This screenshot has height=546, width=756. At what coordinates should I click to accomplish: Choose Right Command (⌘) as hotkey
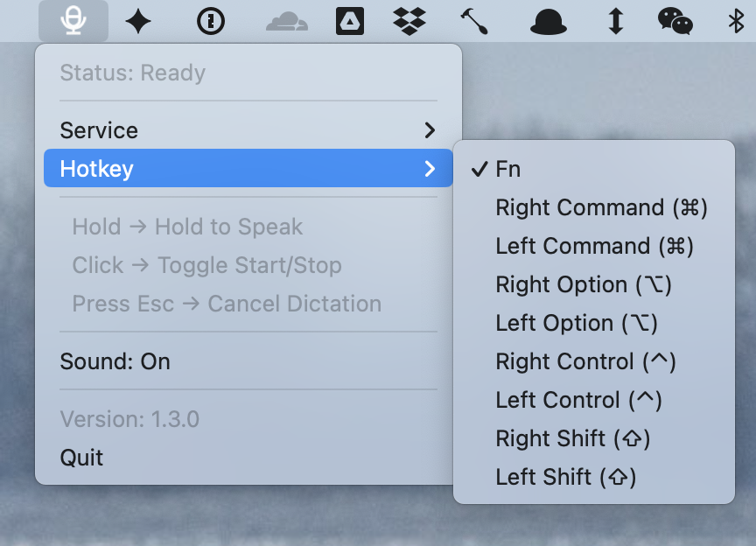[x=601, y=207]
